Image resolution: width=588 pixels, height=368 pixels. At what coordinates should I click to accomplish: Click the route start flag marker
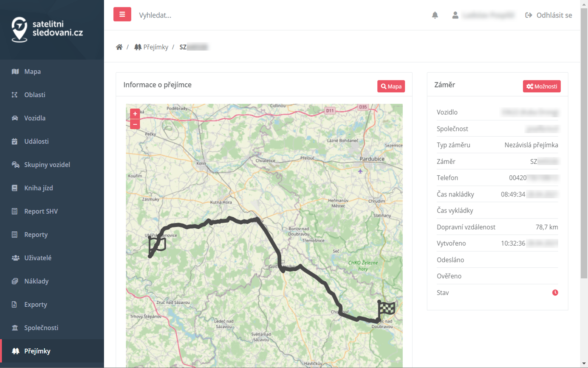[157, 244]
